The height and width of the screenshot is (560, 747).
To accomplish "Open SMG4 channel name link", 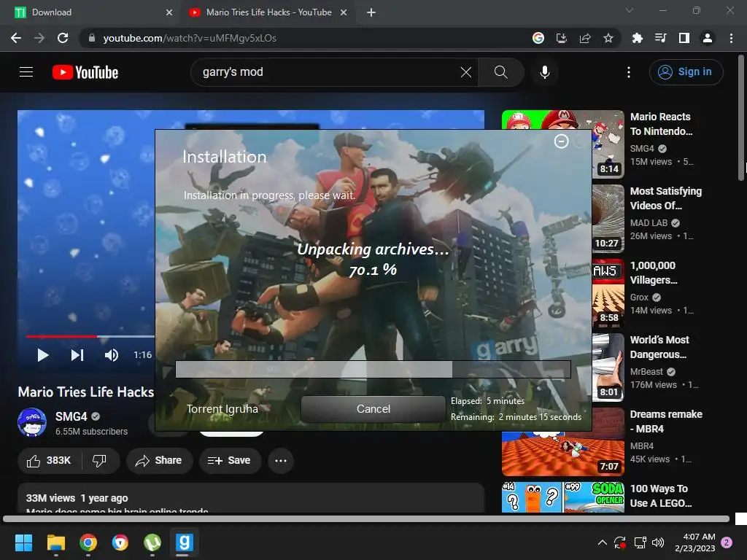I will (x=71, y=416).
